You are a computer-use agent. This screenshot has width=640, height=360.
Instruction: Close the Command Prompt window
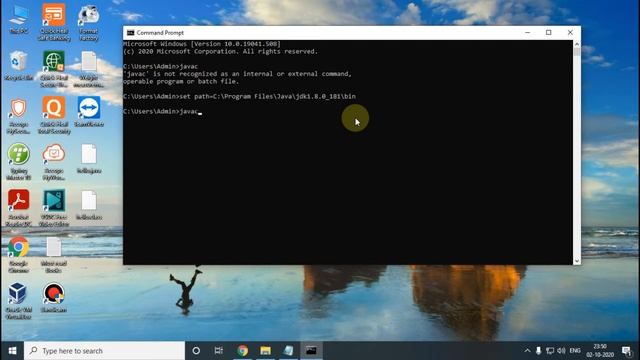pos(570,33)
